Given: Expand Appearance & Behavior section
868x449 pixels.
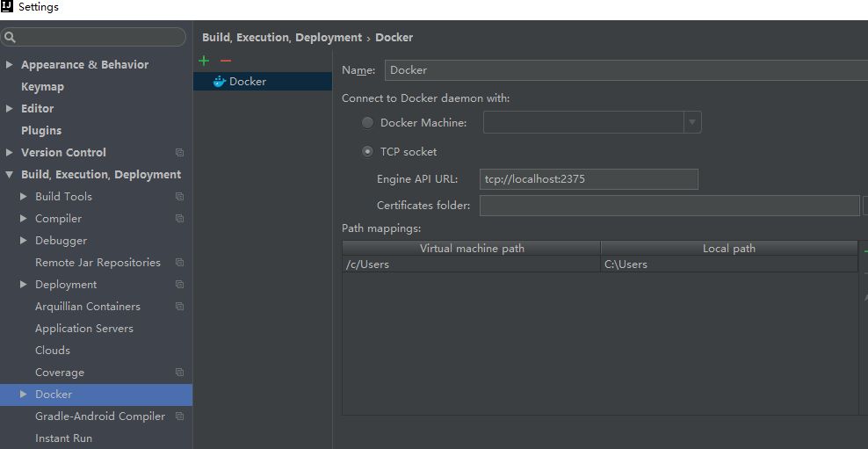Looking at the screenshot, I should point(9,65).
